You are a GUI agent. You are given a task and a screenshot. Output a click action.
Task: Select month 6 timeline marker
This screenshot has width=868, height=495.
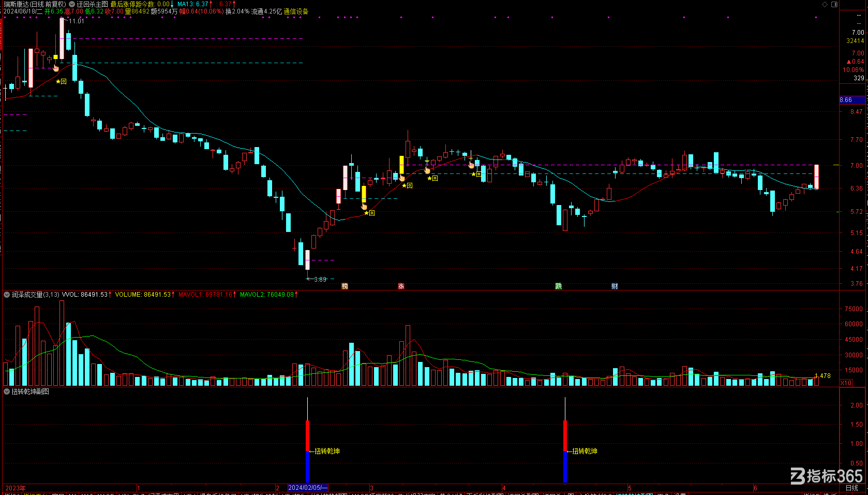[755, 488]
